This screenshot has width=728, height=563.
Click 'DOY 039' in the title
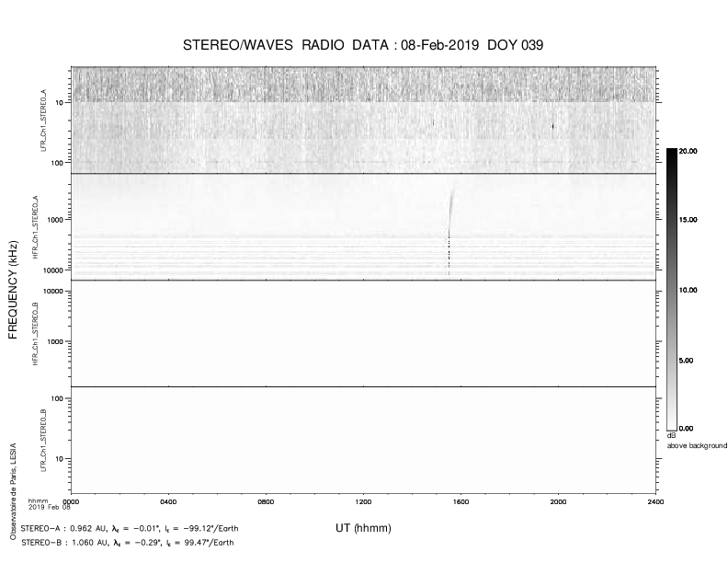516,45
